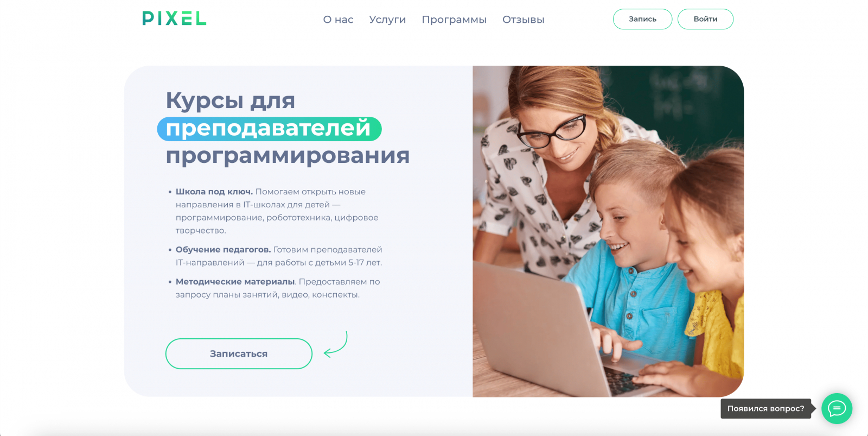Select the Школа под ключ bullet text
This screenshot has width=868, height=436.
click(x=214, y=192)
